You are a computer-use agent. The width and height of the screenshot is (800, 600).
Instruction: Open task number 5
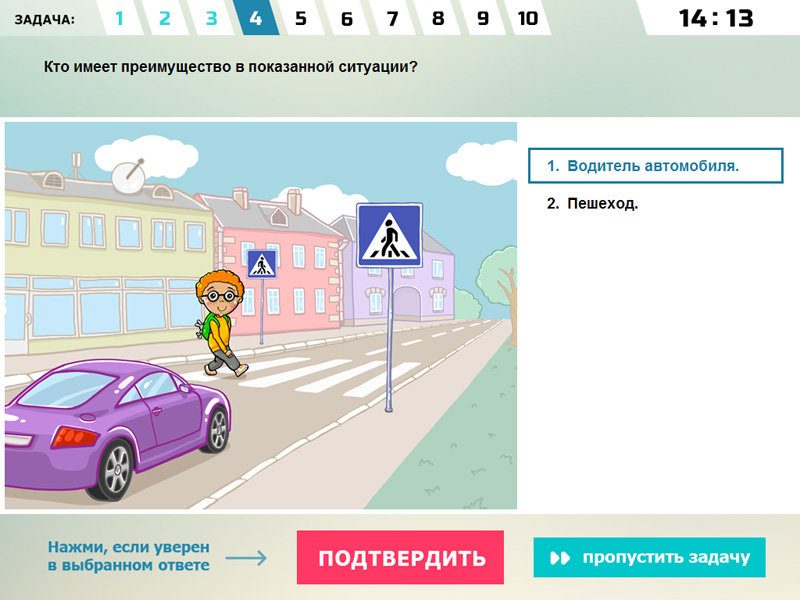click(x=301, y=18)
